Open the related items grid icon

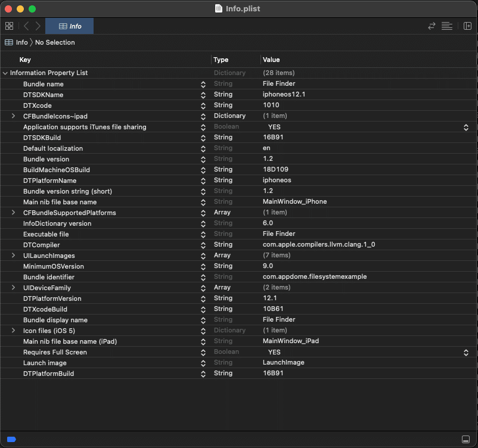9,26
